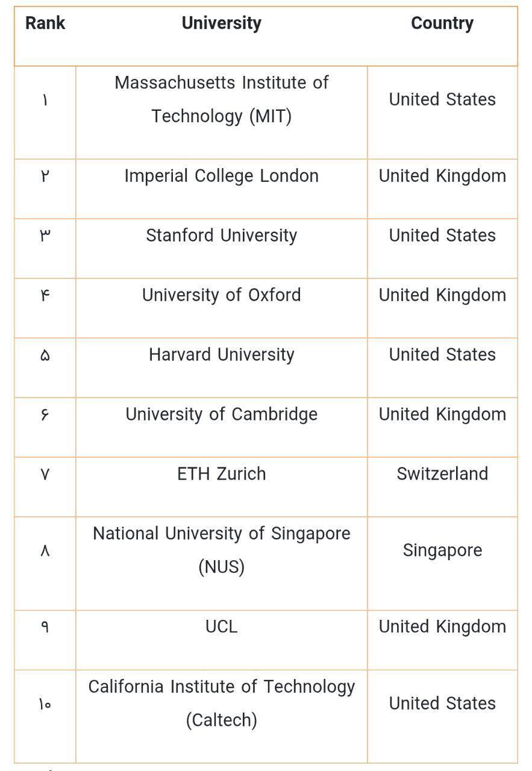Select the rank cell for Caltech row
532x771 pixels.
pos(45,704)
